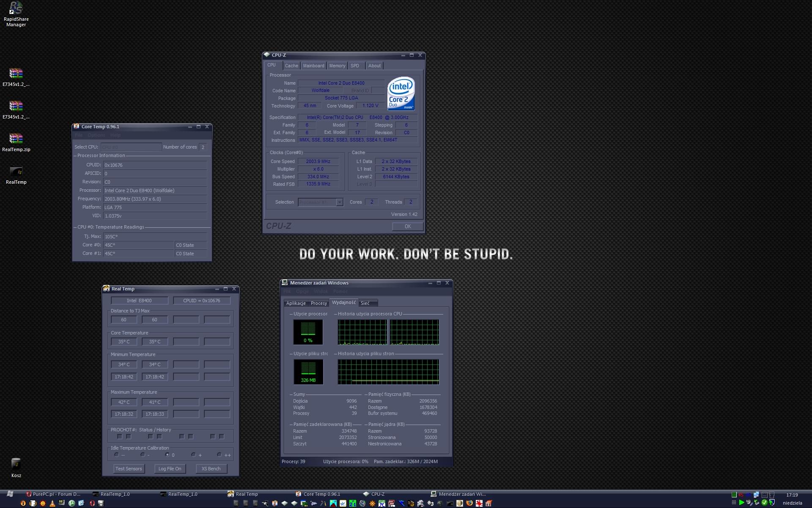Click XS Bench button in Real Temp
The width and height of the screenshot is (812, 508).
[x=211, y=469]
